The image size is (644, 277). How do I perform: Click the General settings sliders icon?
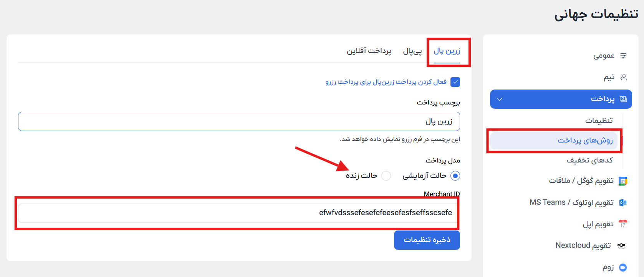pos(623,56)
